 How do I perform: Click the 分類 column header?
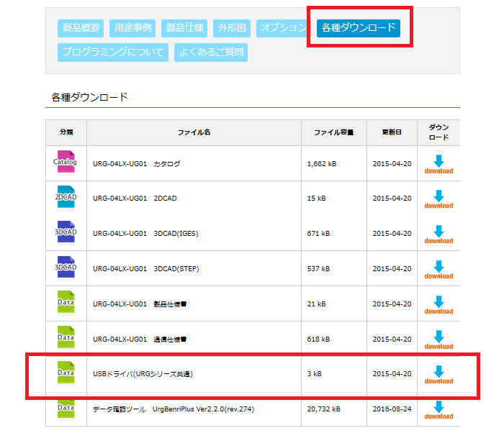coord(66,132)
